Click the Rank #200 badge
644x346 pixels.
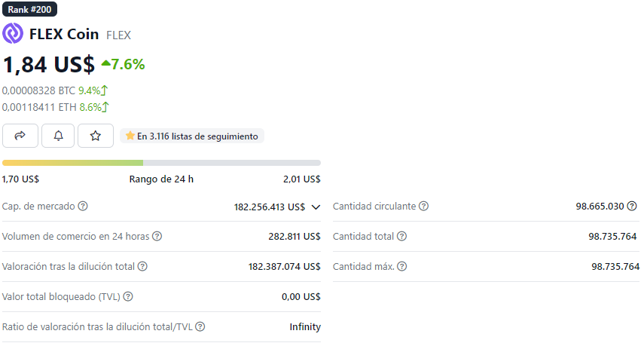pos(29,10)
